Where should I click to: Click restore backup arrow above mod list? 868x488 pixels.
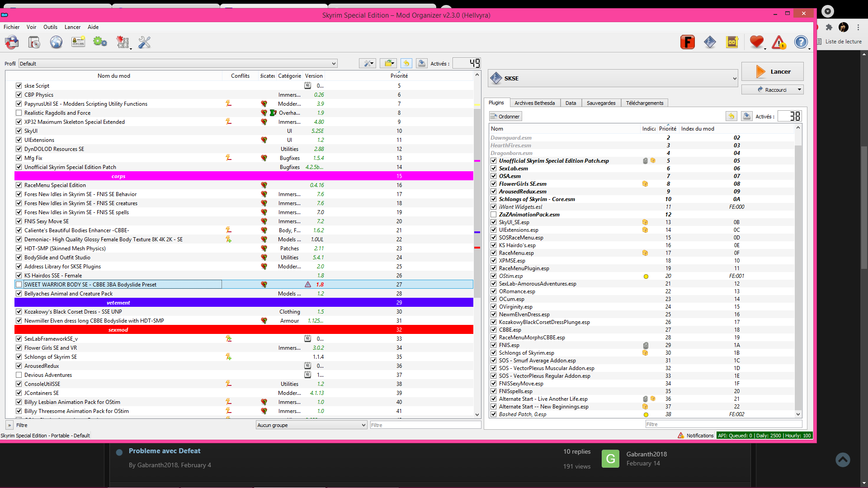pyautogui.click(x=406, y=64)
